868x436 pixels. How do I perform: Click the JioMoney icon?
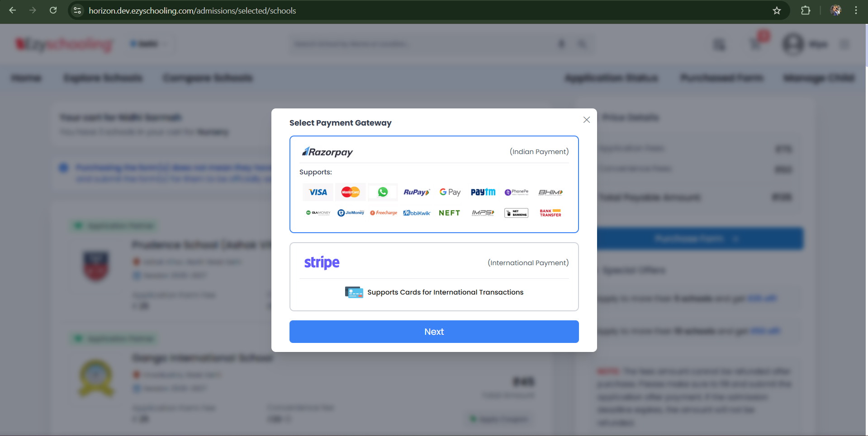point(351,213)
